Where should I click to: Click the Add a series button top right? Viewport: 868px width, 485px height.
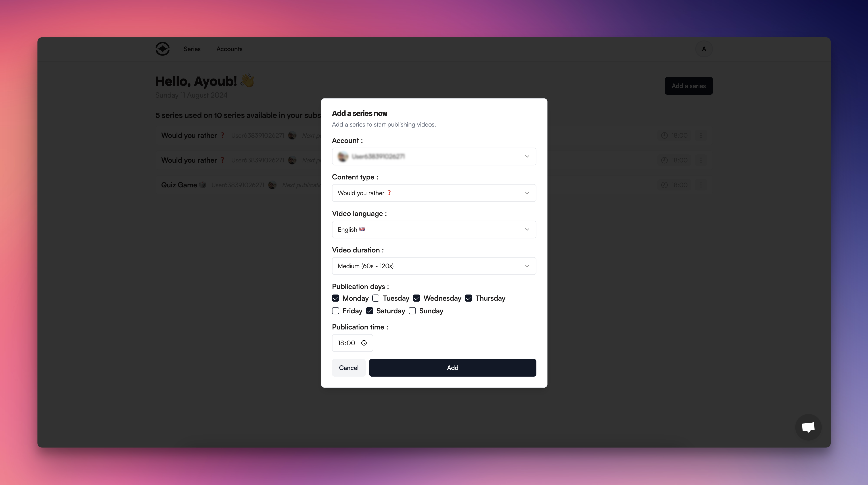coord(689,86)
